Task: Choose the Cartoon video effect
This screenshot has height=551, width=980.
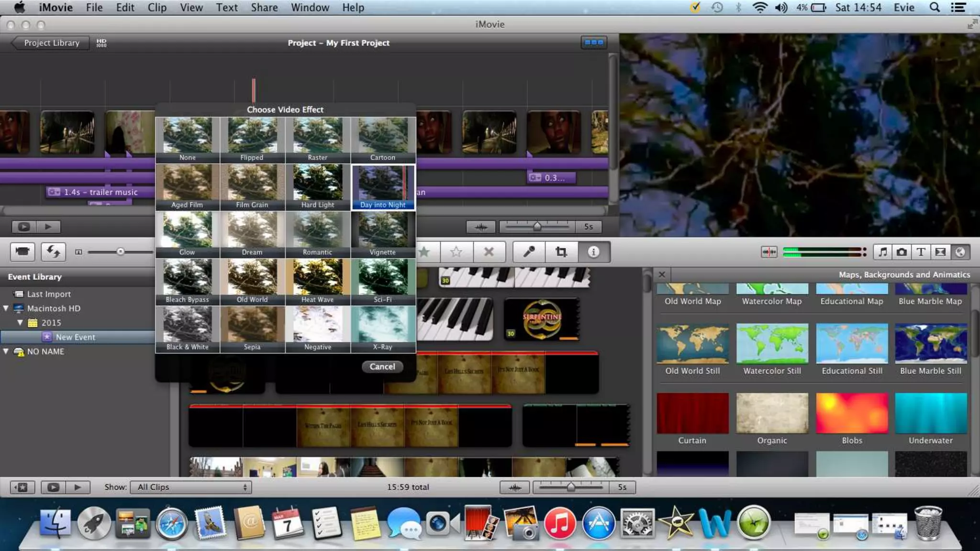Action: pyautogui.click(x=383, y=140)
